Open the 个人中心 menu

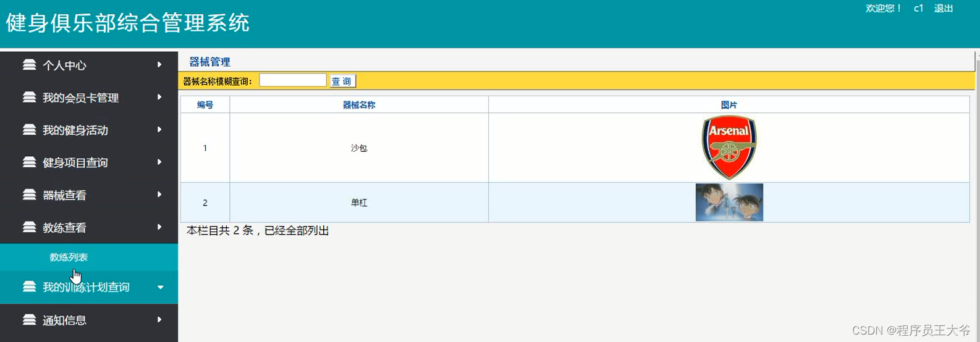[x=89, y=65]
